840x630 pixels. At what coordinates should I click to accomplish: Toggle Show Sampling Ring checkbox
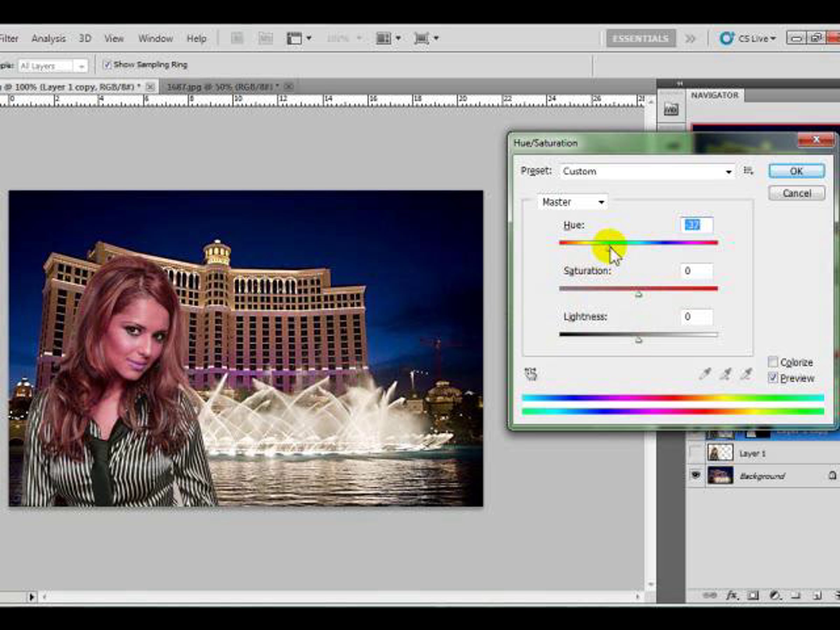(107, 65)
